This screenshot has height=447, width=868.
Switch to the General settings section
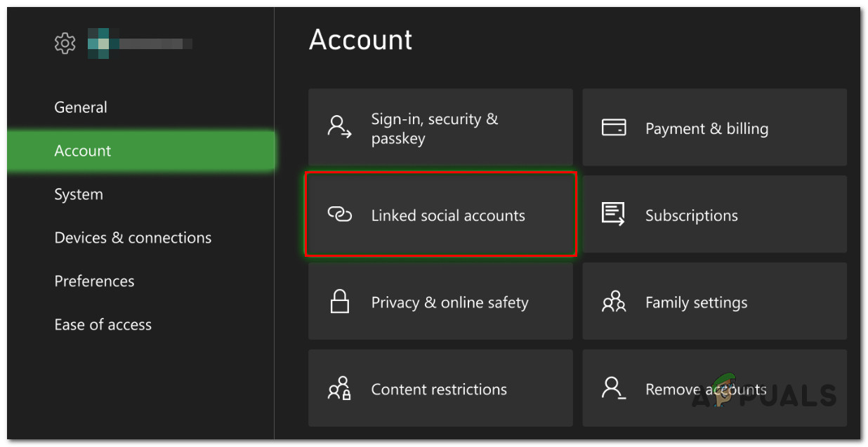pyautogui.click(x=80, y=107)
